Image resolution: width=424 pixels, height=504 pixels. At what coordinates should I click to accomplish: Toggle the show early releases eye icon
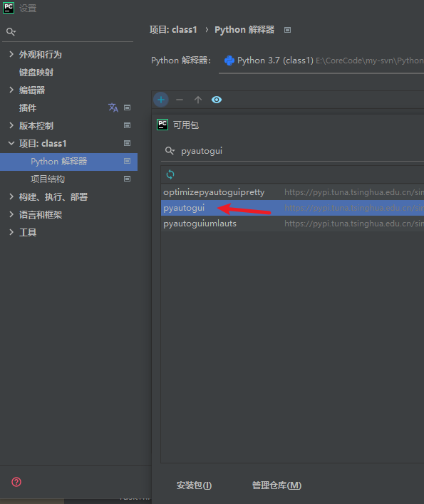(217, 100)
